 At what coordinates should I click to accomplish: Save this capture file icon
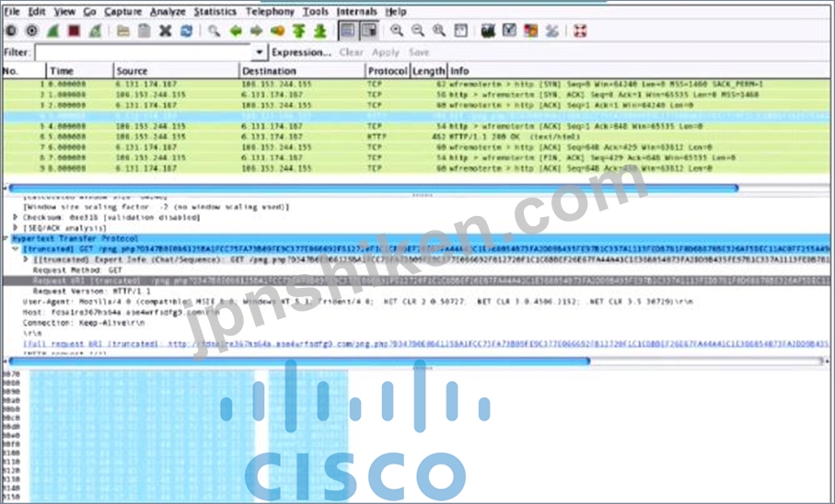tap(145, 31)
